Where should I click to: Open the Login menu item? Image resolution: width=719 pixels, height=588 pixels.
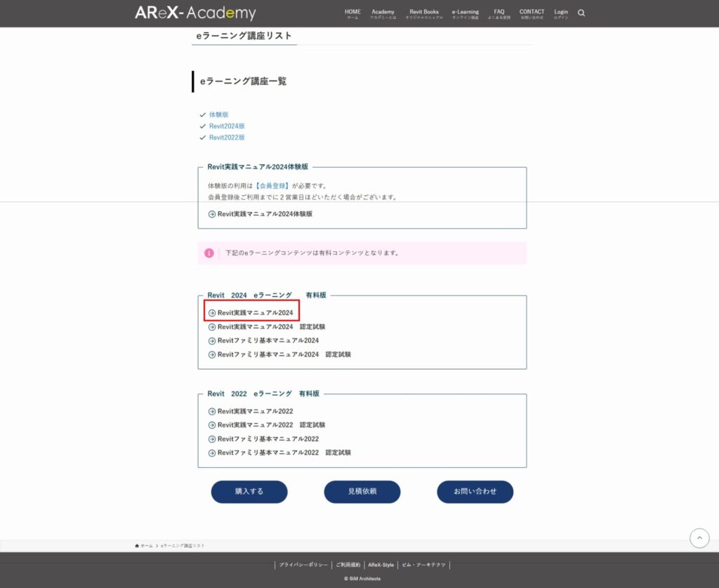pos(561,14)
